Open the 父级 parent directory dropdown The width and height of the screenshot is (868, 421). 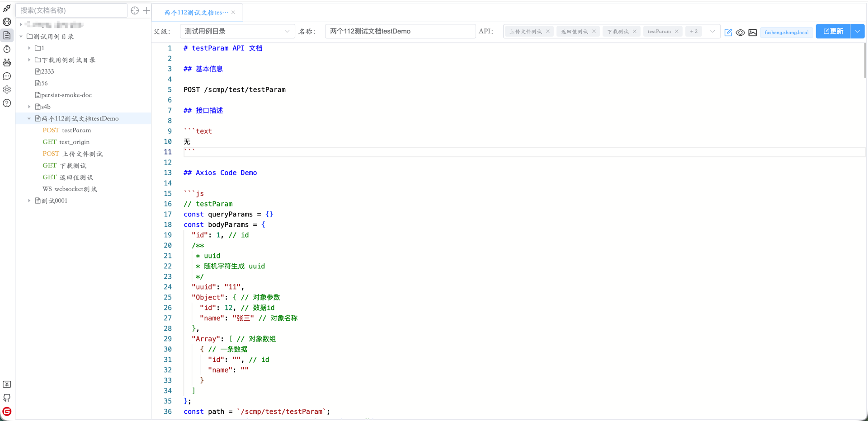237,31
